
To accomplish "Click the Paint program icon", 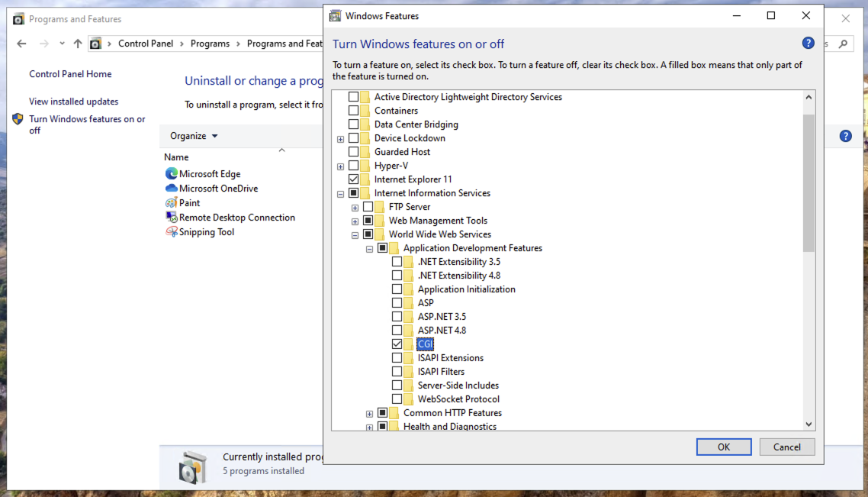I will 171,203.
